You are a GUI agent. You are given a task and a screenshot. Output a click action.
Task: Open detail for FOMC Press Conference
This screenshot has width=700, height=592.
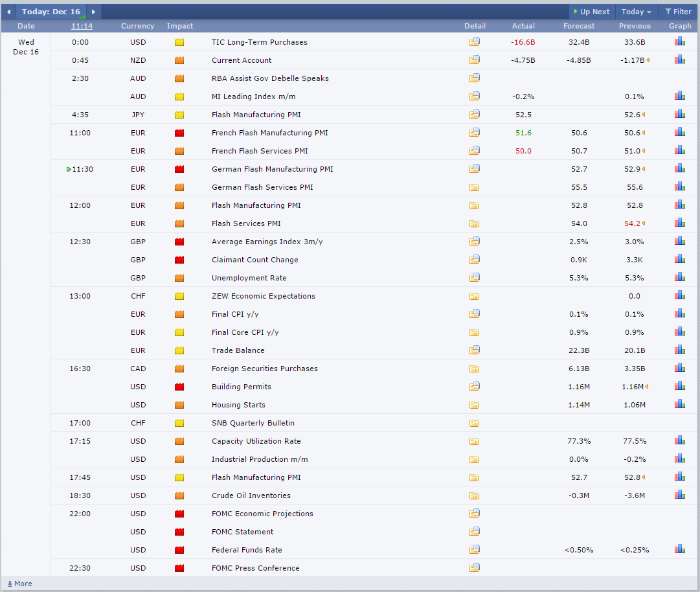pos(474,567)
